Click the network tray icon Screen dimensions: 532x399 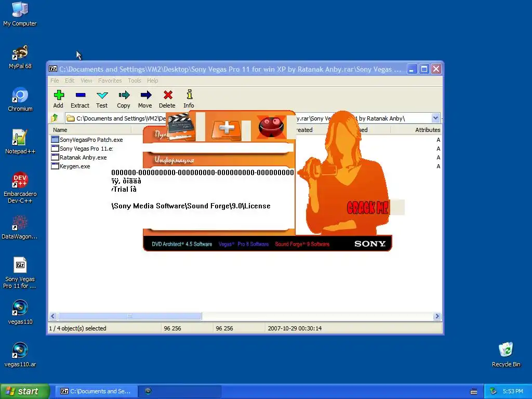[494, 391]
